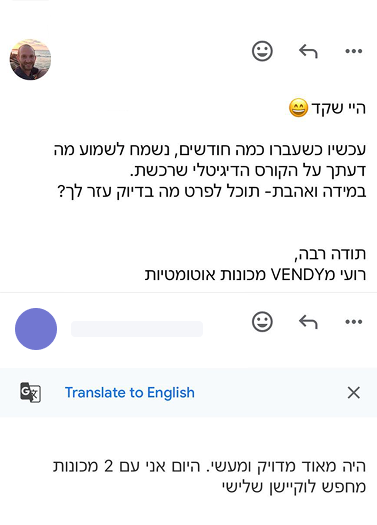
Task: Click the second message header row
Action: tap(188, 329)
